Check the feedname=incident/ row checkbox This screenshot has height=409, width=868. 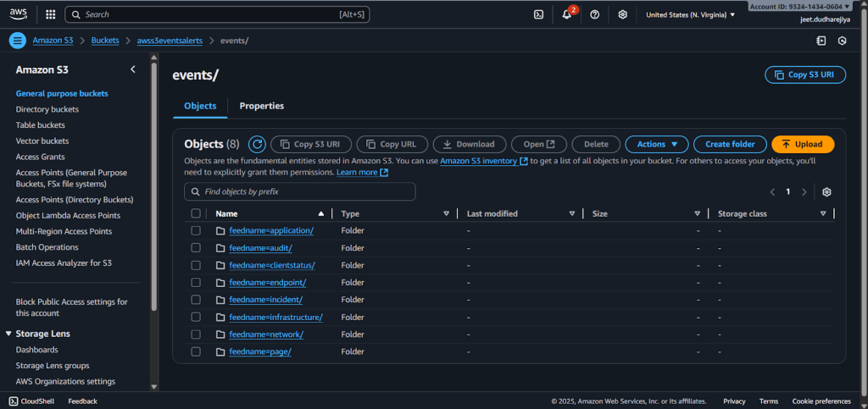tap(196, 300)
